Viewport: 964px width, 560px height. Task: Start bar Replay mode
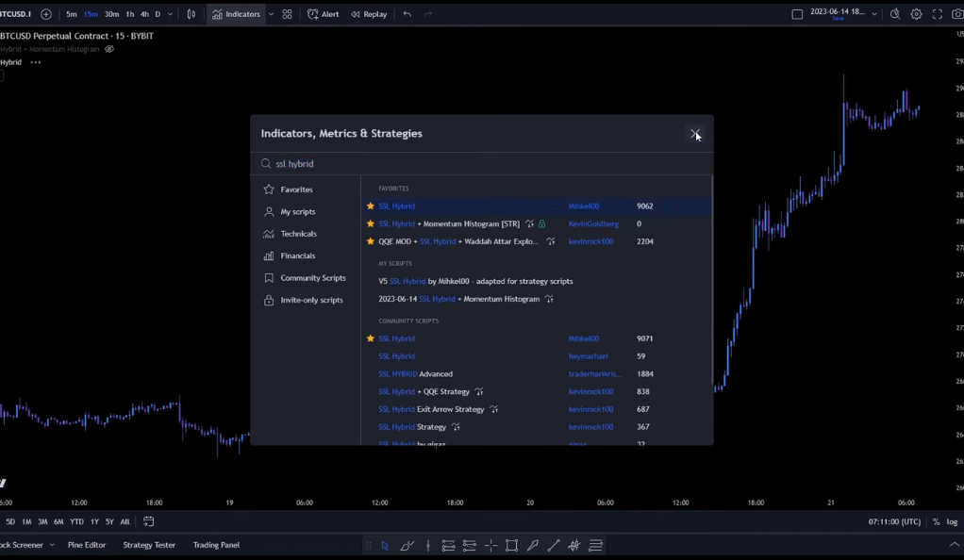(369, 13)
